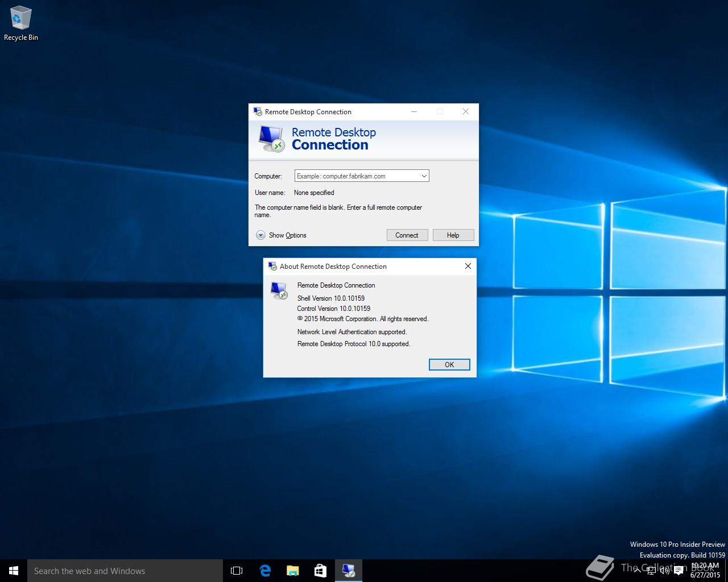Click the Remote Desktop Connection title bar icon
This screenshot has height=582, width=728.
258,112
